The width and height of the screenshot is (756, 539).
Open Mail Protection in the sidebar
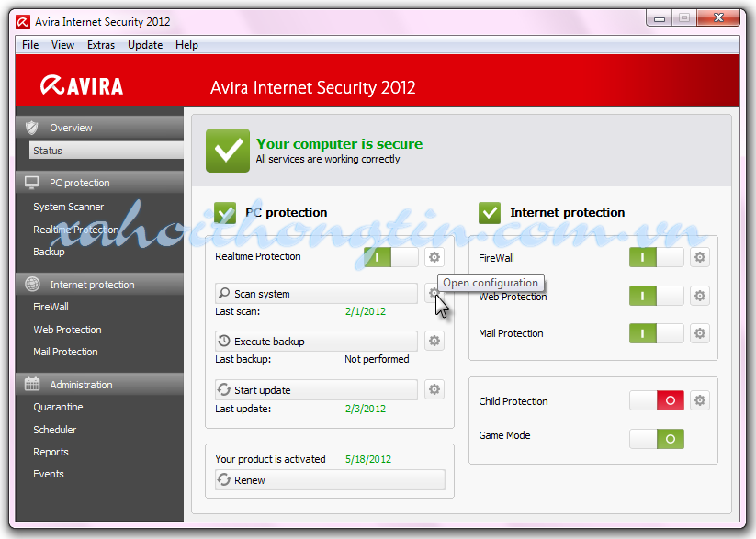coord(65,352)
